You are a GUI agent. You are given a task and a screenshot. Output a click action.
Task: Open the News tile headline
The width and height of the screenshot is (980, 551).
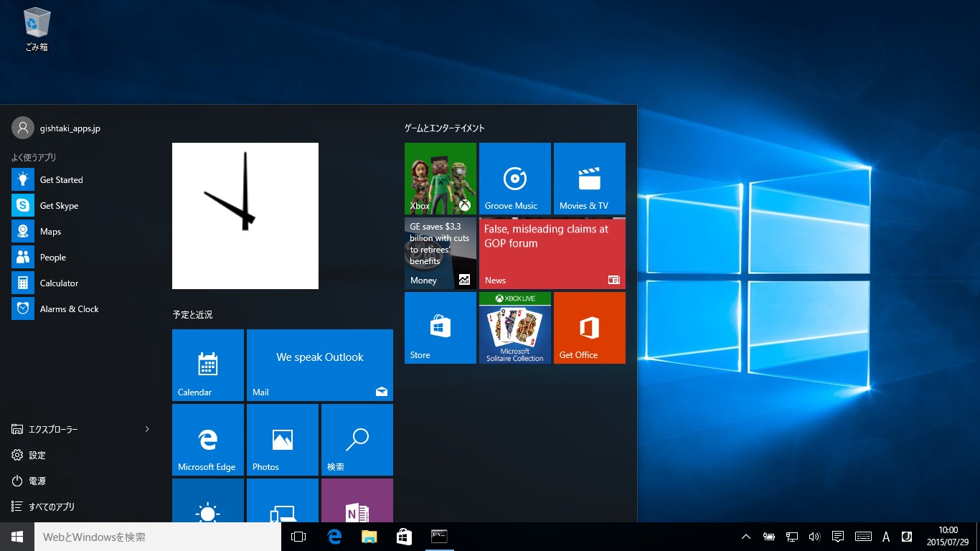pyautogui.click(x=552, y=253)
